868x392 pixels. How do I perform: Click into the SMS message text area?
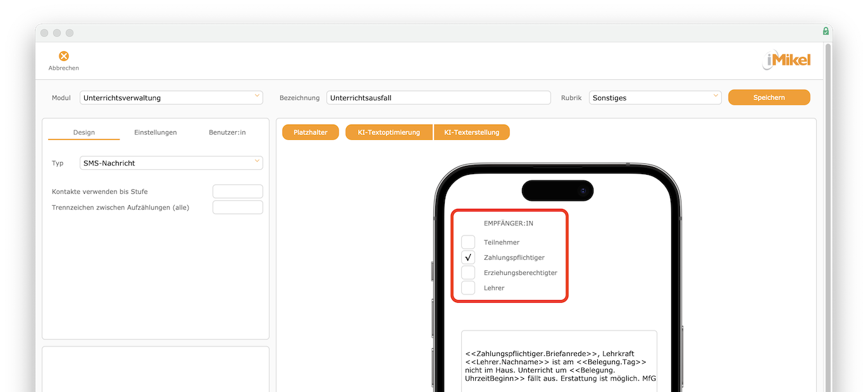click(559, 361)
